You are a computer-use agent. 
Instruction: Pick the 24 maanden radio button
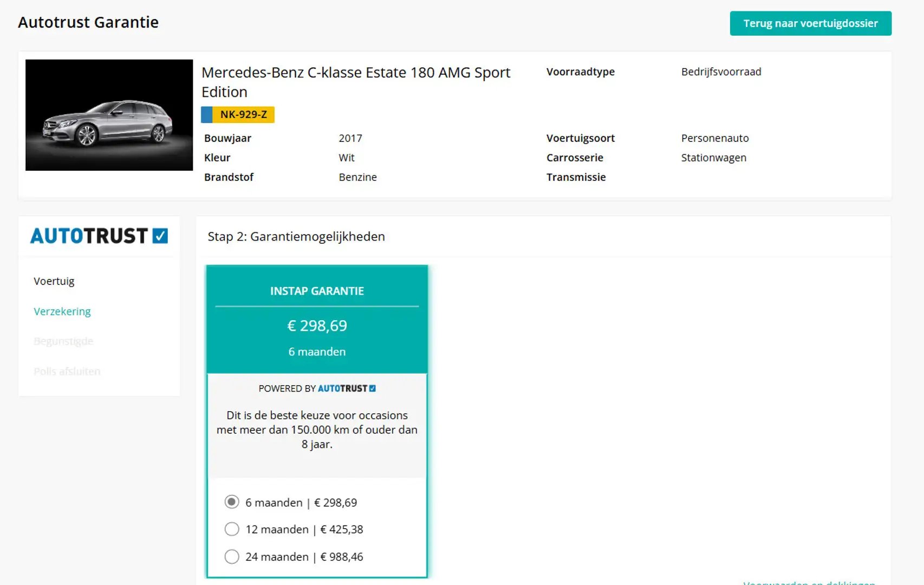click(x=232, y=556)
